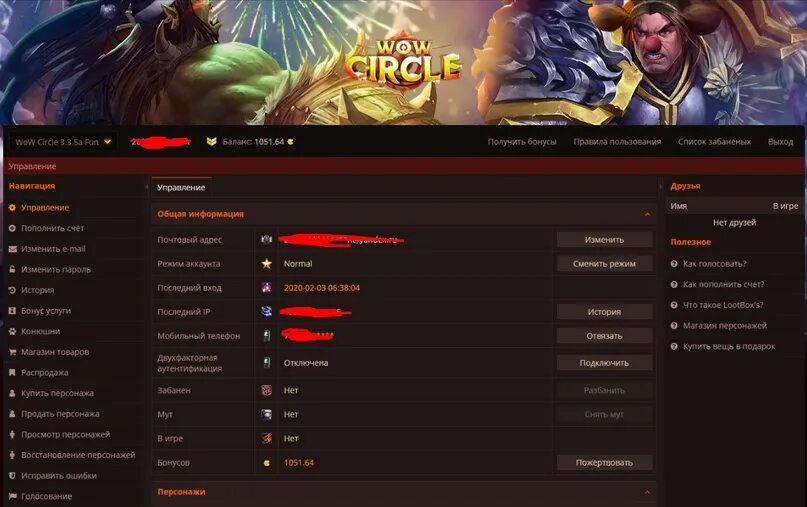807x507 pixels.
Task: Click the lock icon for Изменить пароль
Action: 12,269
